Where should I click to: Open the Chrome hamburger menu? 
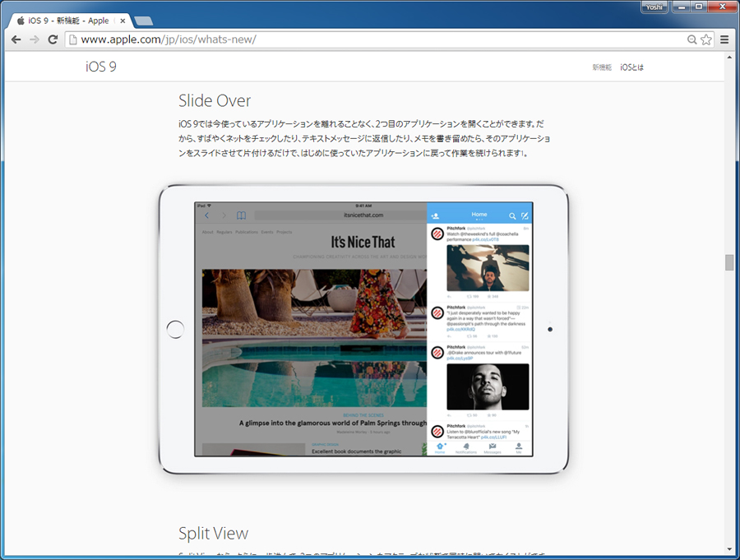724,39
